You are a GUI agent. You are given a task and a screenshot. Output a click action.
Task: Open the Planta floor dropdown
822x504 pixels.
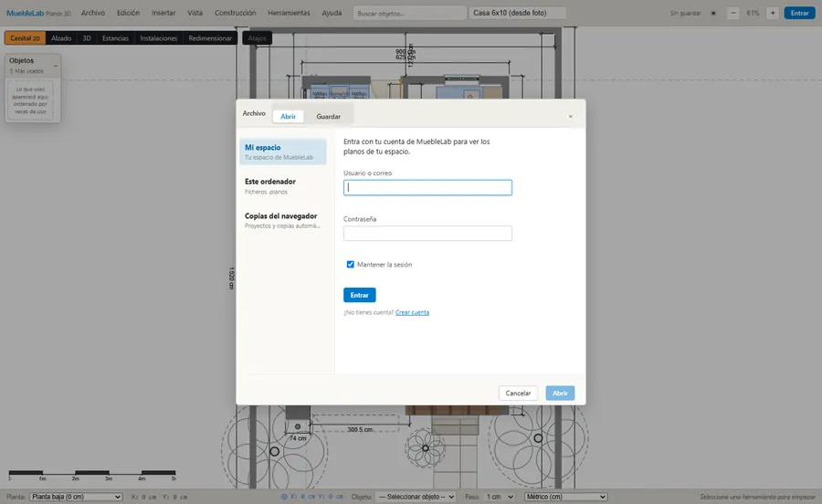pyautogui.click(x=76, y=497)
